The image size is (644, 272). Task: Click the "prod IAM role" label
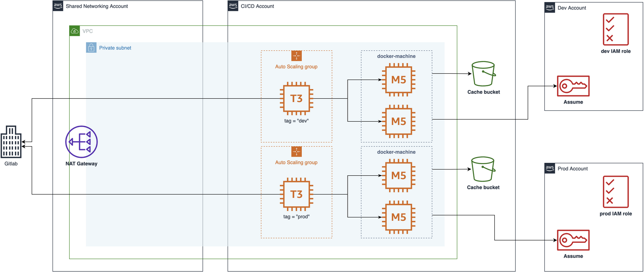pos(616,214)
